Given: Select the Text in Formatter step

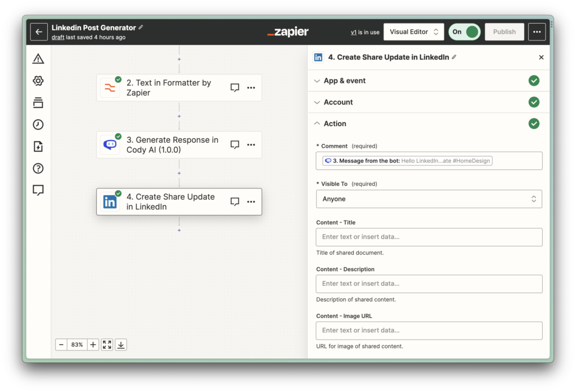Looking at the screenshot, I should coord(179,88).
